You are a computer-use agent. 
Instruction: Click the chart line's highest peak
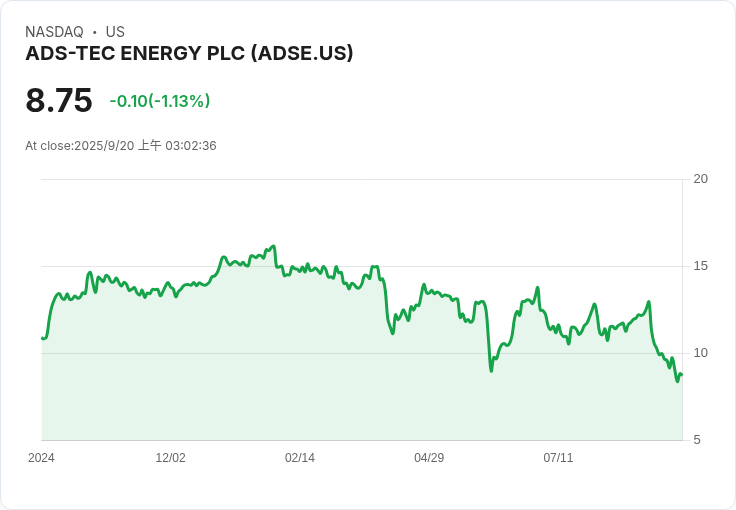point(274,246)
